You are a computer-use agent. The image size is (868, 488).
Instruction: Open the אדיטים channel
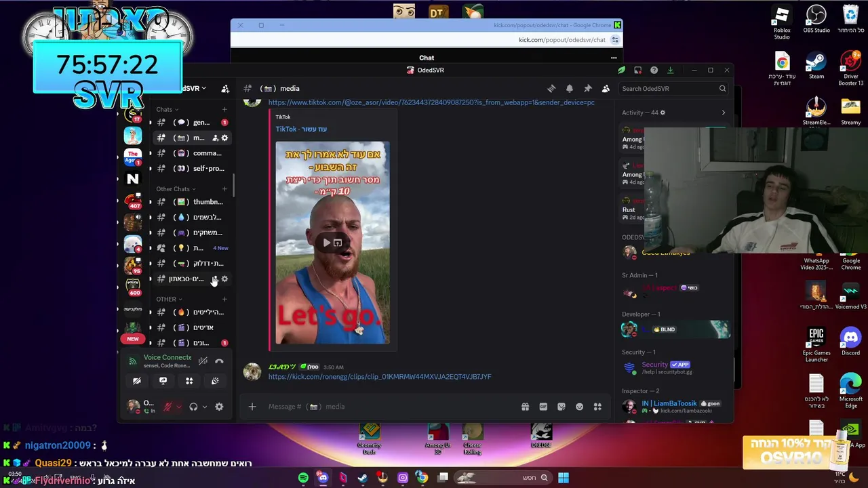192,327
